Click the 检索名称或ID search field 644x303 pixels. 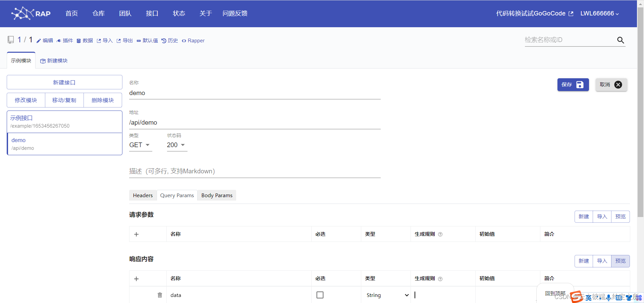(x=570, y=40)
